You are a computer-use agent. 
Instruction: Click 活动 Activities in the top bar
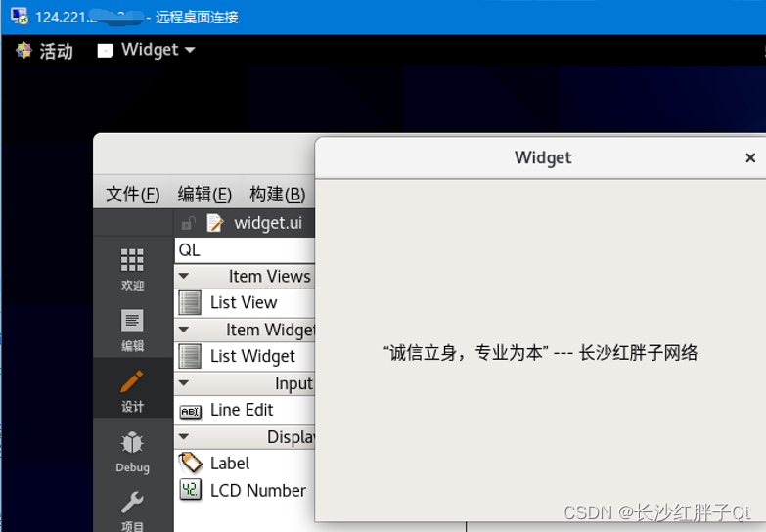click(56, 50)
